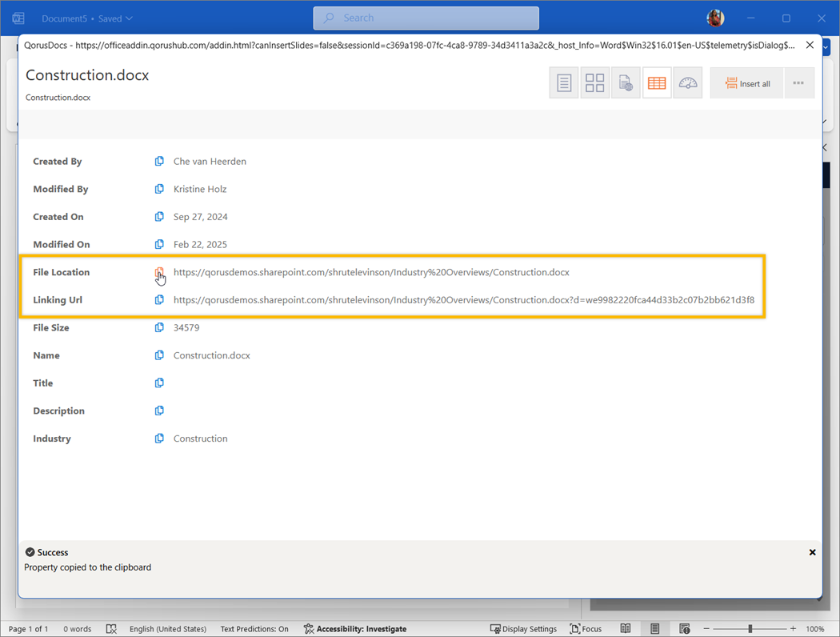The width and height of the screenshot is (840, 637).
Task: Select the orange properties table view
Action: pyautogui.click(x=657, y=83)
